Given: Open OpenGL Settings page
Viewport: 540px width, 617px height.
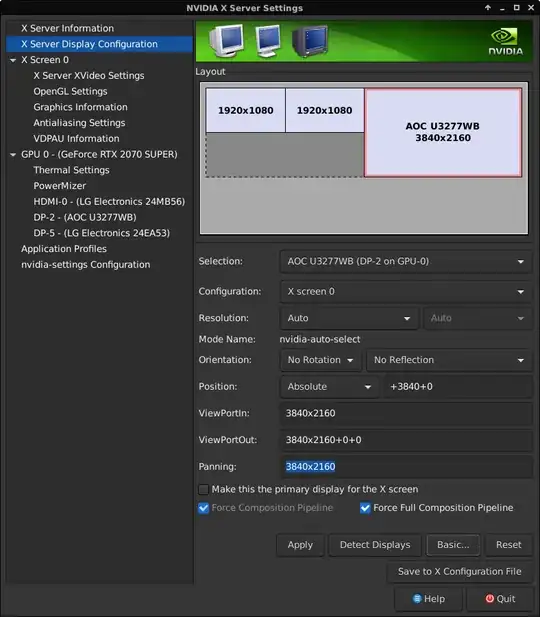Looking at the screenshot, I should coord(70,91).
